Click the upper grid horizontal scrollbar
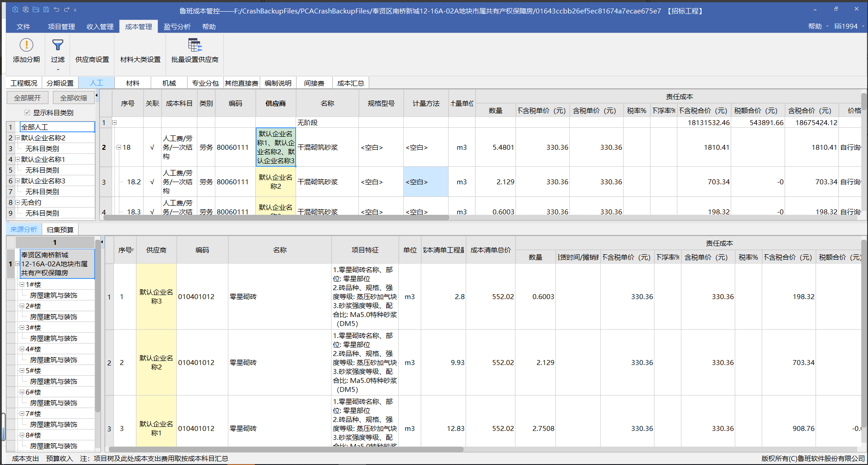This screenshot has height=465, width=868. tap(276, 218)
